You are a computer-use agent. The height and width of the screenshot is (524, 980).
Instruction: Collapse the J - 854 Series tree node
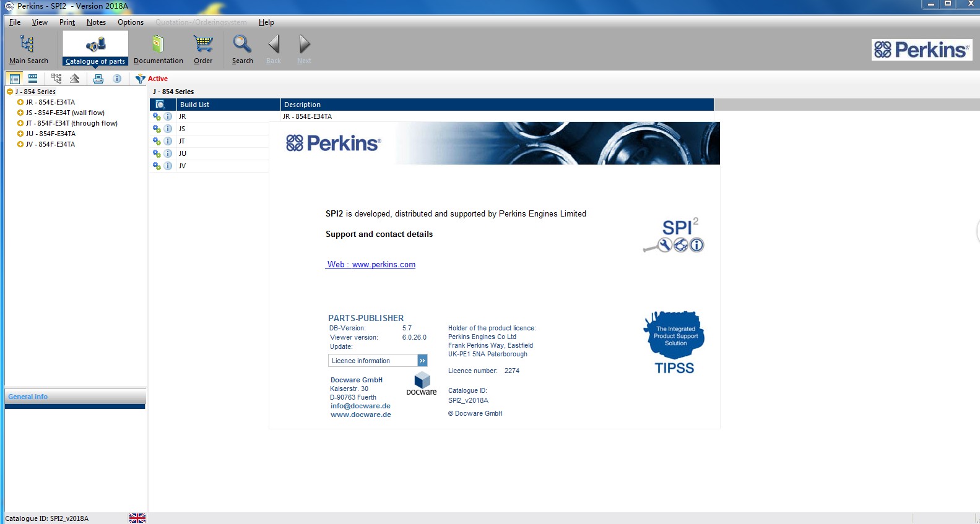[x=10, y=92]
